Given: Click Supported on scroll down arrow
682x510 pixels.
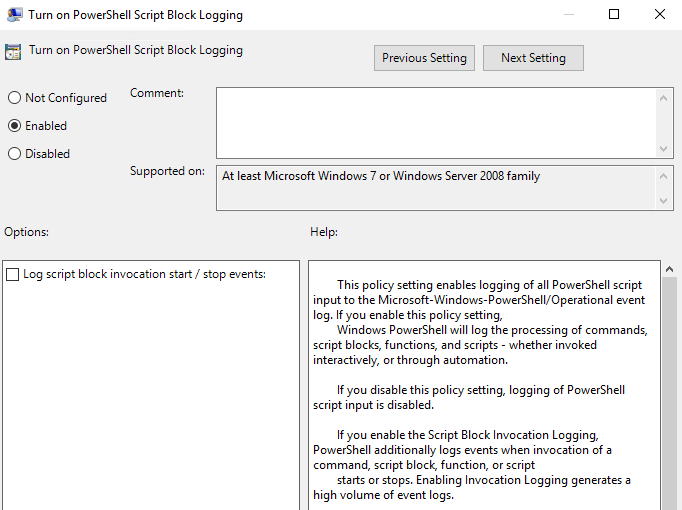Looking at the screenshot, I should click(x=664, y=201).
